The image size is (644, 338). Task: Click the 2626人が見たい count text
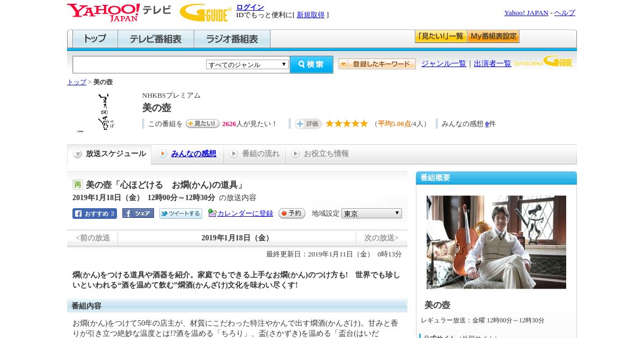250,124
